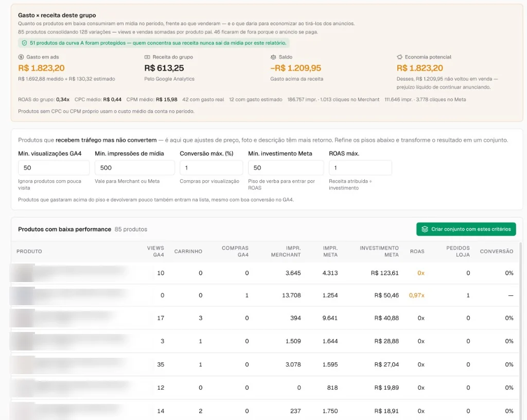Click the CPM médio R$ 15,98 value
The image size is (527, 420).
coord(167,99)
